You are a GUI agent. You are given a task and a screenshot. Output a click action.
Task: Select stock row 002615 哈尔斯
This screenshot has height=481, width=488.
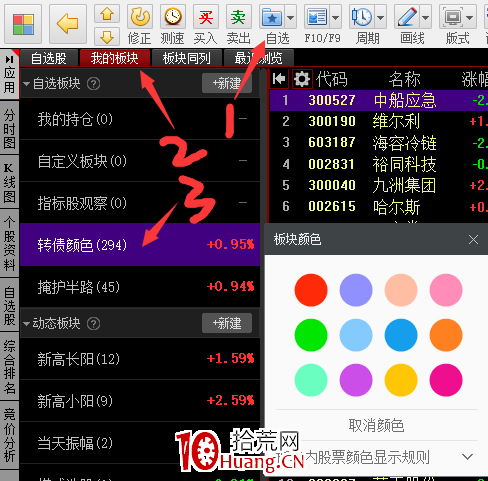(x=379, y=207)
